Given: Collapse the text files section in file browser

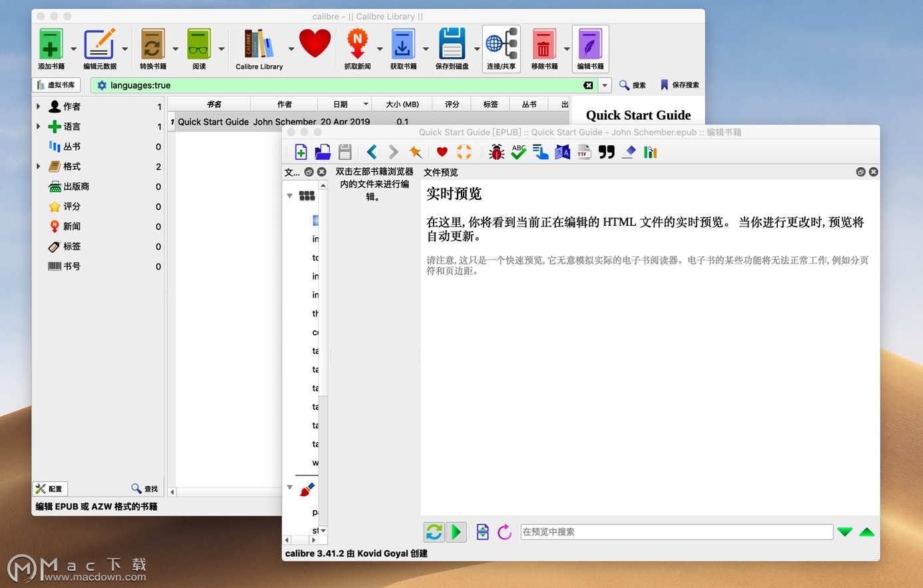Looking at the screenshot, I should click(290, 196).
